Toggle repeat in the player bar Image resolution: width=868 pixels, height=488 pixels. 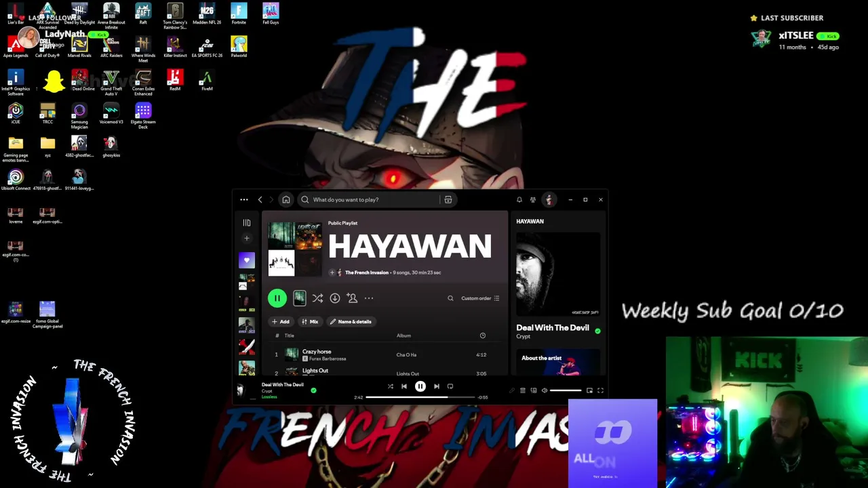pos(450,386)
